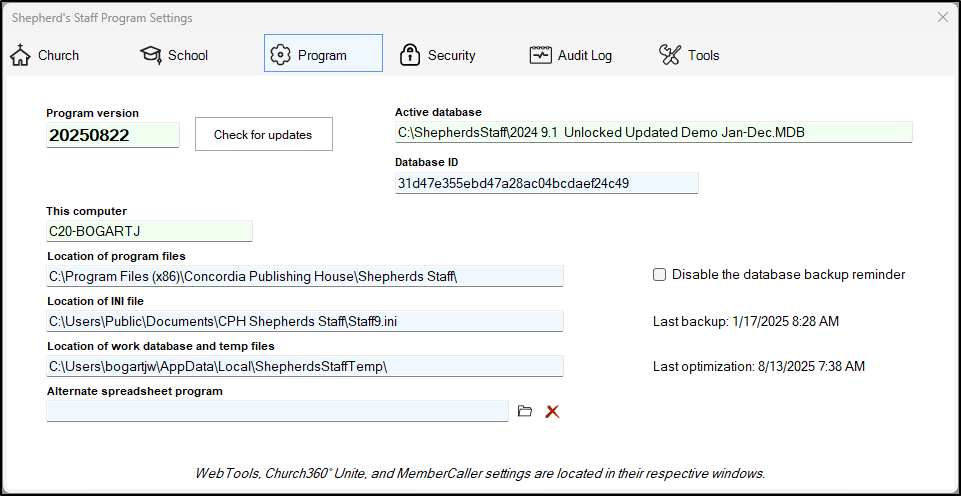
Task: Click the Program gear icon
Action: pos(281,55)
